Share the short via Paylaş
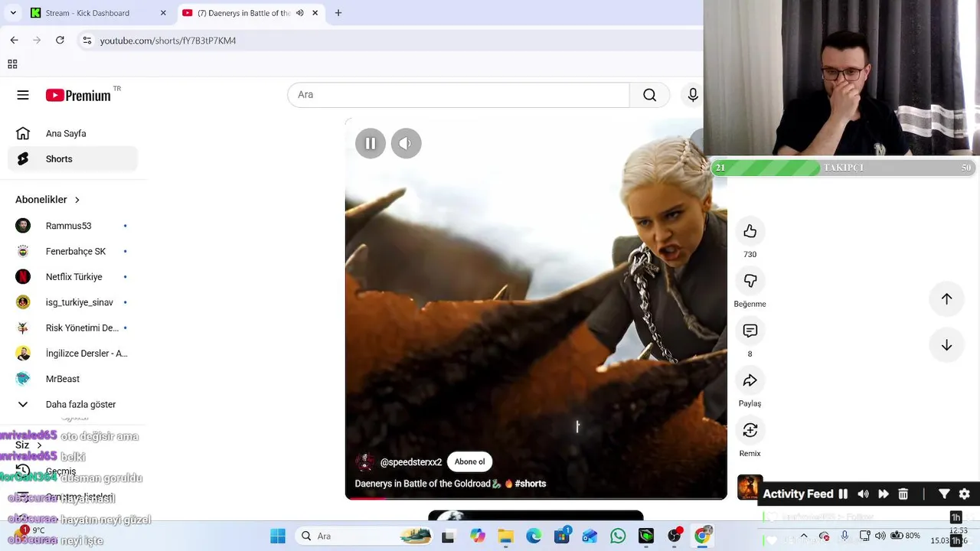 [750, 380]
